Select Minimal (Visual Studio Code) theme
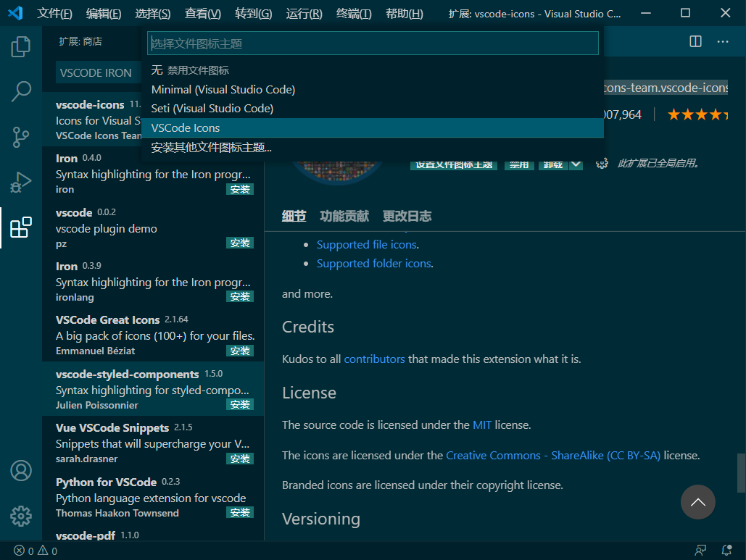This screenshot has width=746, height=560. [373, 89]
